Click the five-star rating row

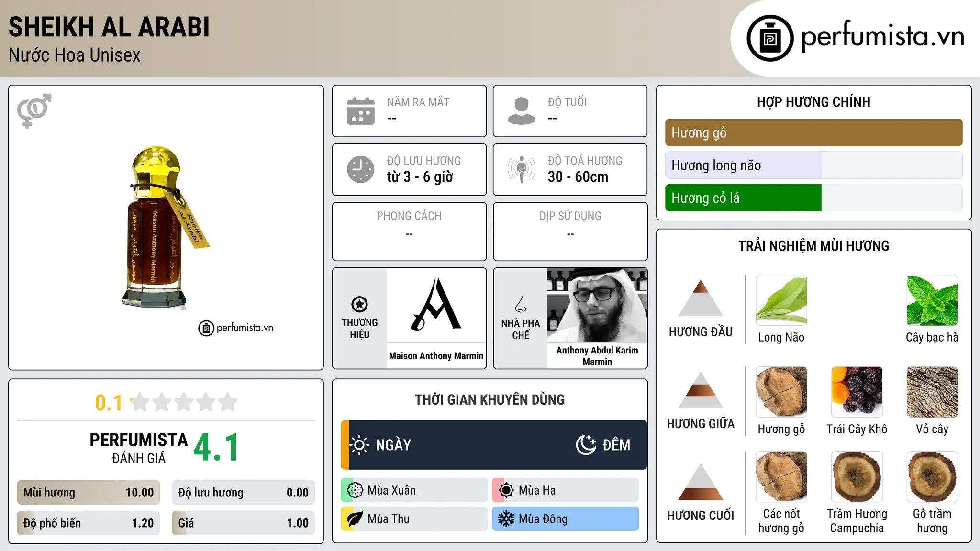pos(184,402)
